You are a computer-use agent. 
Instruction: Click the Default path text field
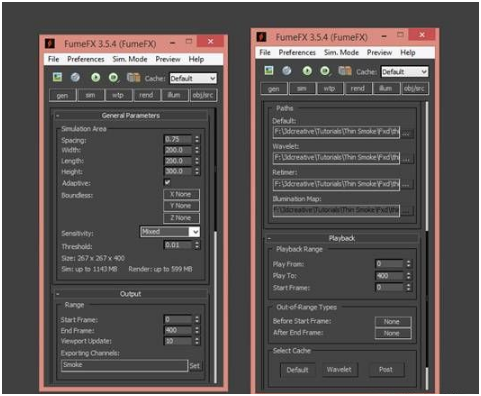tap(336, 132)
